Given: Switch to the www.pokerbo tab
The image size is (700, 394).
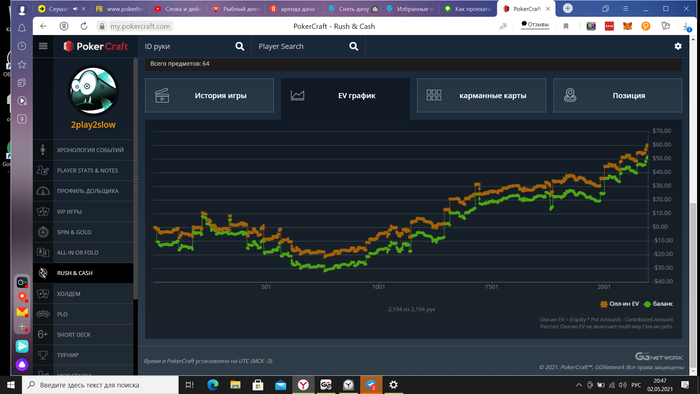Looking at the screenshot, I should pyautogui.click(x=120, y=8).
